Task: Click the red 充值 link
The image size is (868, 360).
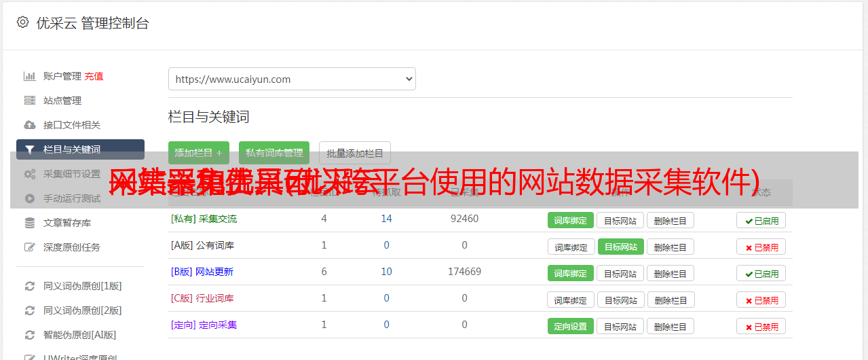Action: tap(94, 76)
